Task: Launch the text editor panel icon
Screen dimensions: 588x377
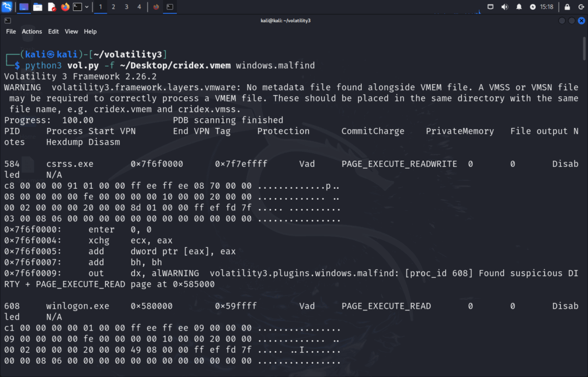Action: click(52, 7)
